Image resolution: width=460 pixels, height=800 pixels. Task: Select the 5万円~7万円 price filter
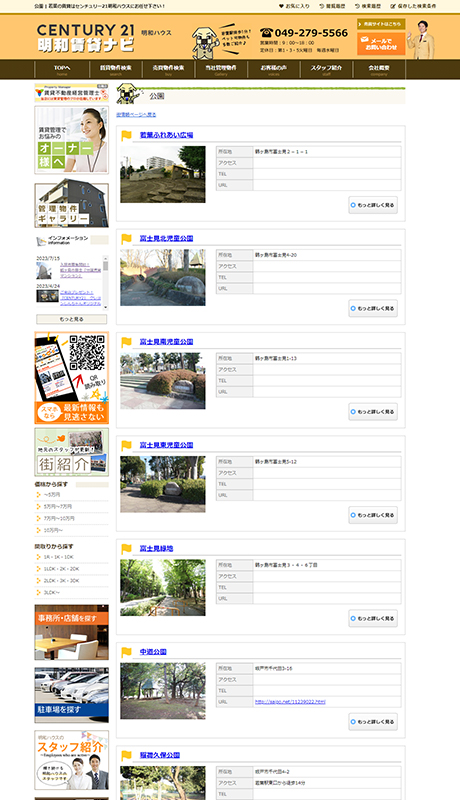click(x=58, y=507)
